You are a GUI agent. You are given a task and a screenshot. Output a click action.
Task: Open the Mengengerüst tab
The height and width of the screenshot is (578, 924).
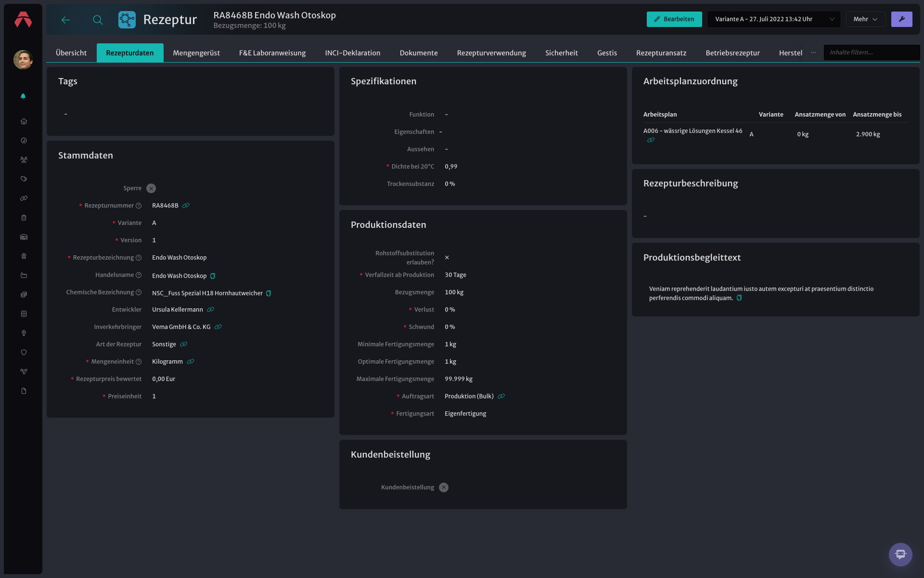click(196, 53)
